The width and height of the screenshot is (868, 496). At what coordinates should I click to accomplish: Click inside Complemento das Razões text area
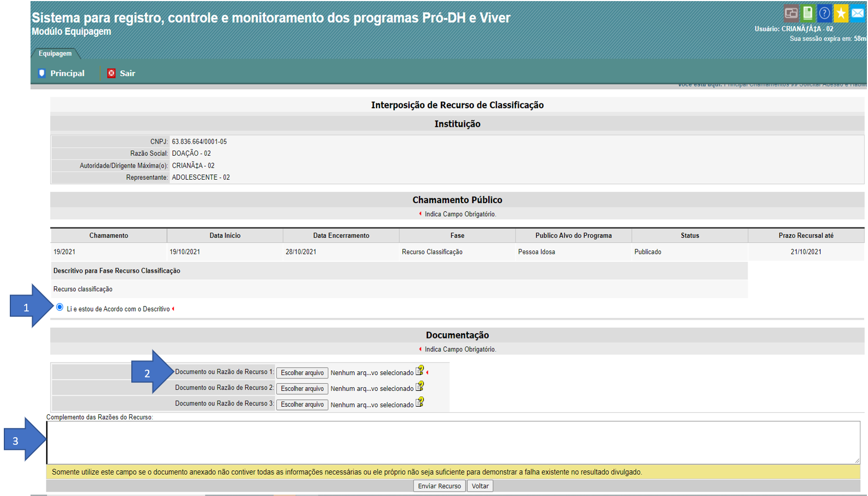point(452,443)
